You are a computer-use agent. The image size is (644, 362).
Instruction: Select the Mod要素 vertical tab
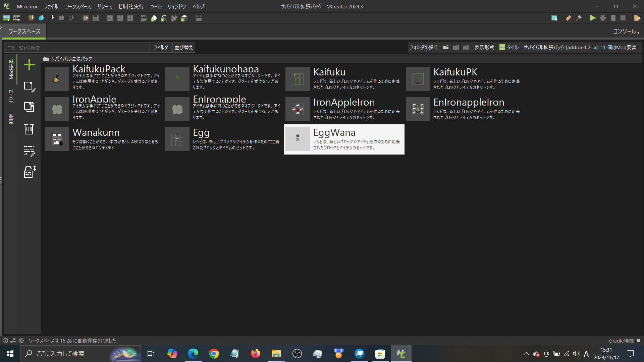point(11,69)
